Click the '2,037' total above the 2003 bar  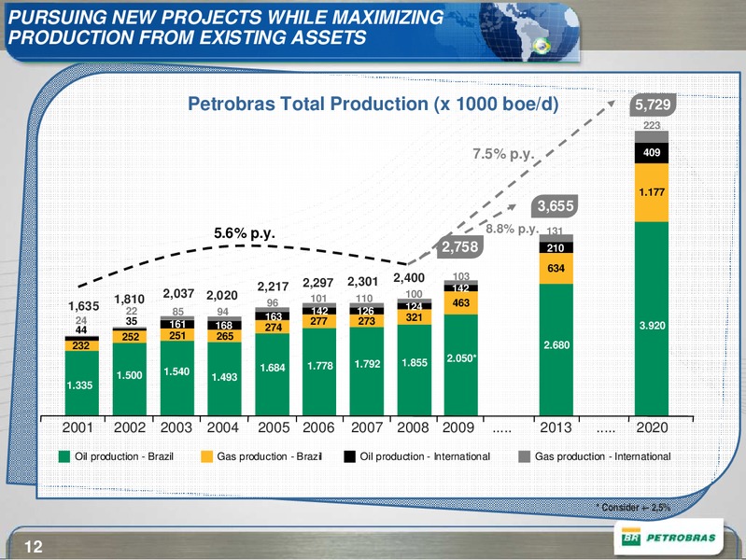click(178, 294)
